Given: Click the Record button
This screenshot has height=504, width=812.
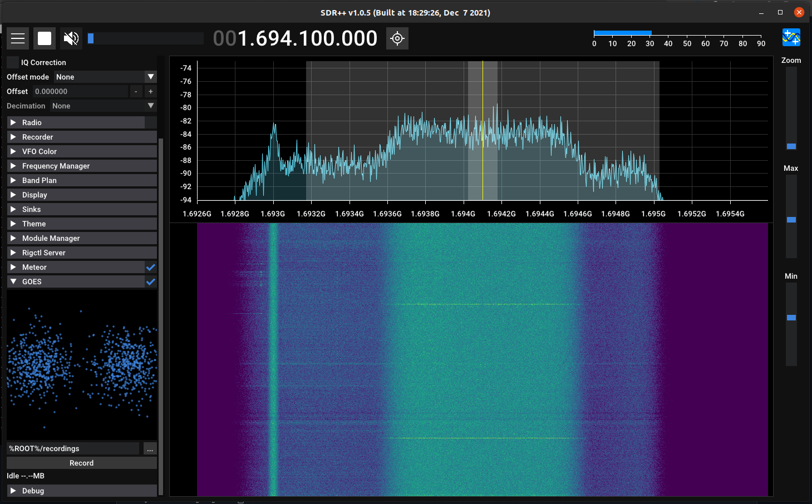Looking at the screenshot, I should coord(82,463).
